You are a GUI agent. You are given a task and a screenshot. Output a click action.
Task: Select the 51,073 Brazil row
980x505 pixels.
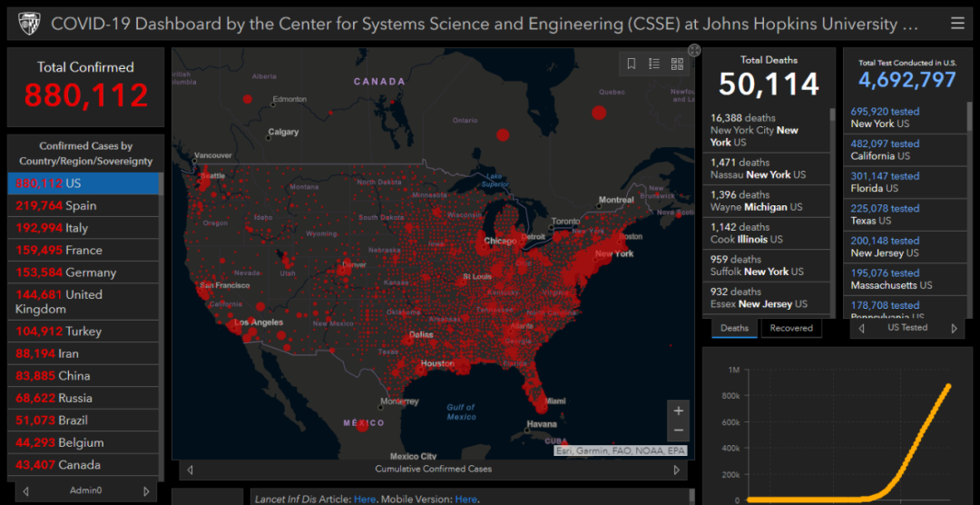pos(83,420)
